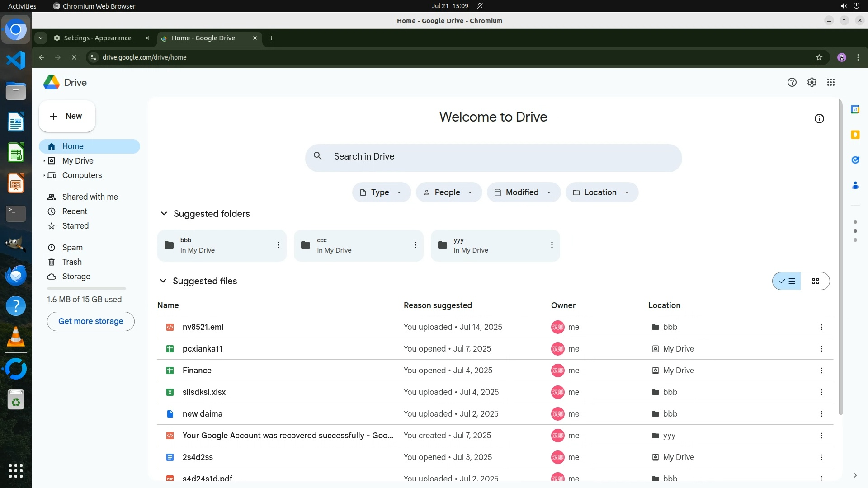
Task: Collapse the Suggested folders section
Action: [x=164, y=214]
